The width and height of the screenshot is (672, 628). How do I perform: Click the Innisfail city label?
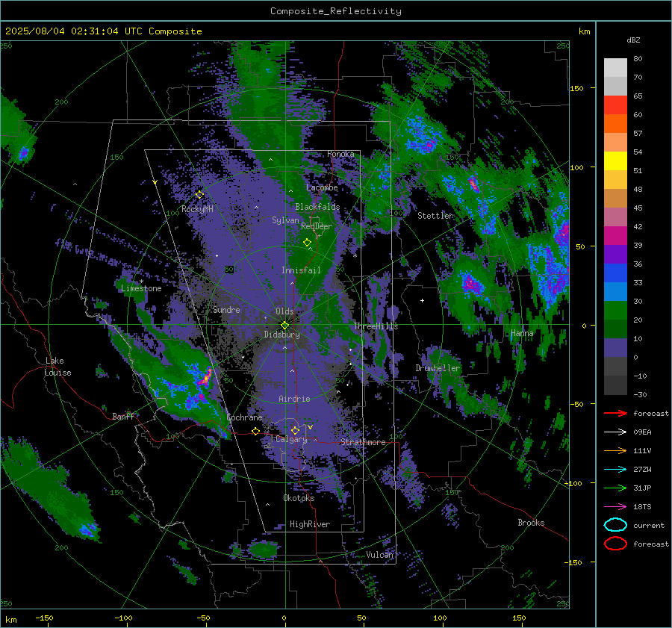pyautogui.click(x=301, y=270)
